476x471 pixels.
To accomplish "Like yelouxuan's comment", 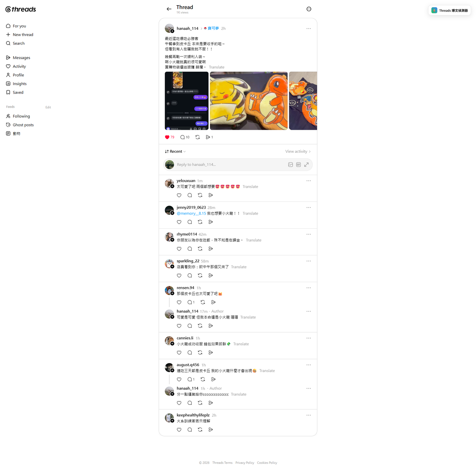I will pyautogui.click(x=179, y=195).
